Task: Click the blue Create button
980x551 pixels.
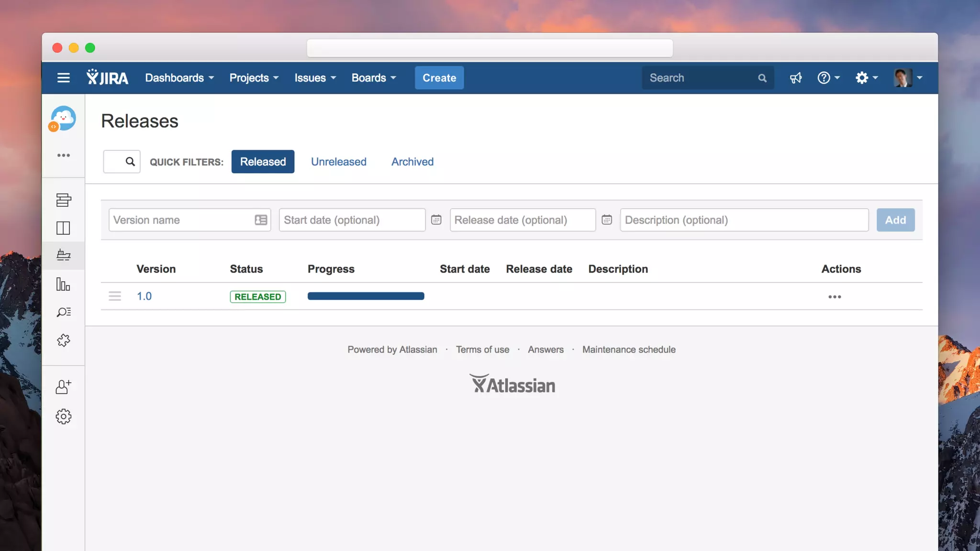Action: (x=439, y=78)
